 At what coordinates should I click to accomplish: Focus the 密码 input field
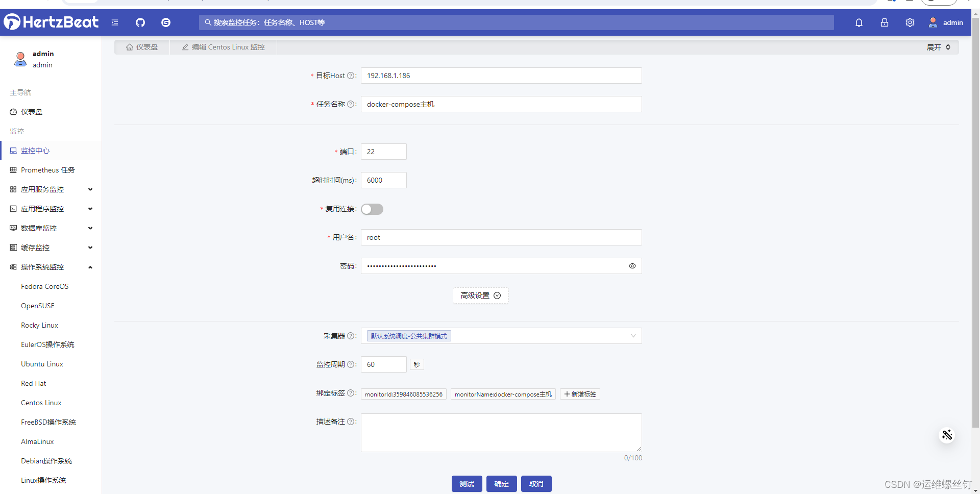pyautogui.click(x=501, y=266)
